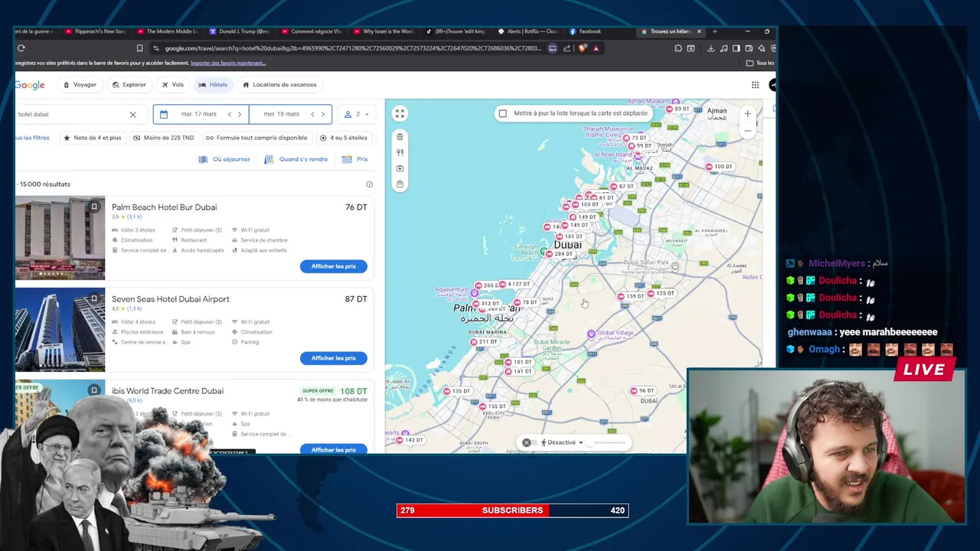The width and height of the screenshot is (980, 551).
Task: Open ibis World Trade Centre Dubai title
Action: 168,391
